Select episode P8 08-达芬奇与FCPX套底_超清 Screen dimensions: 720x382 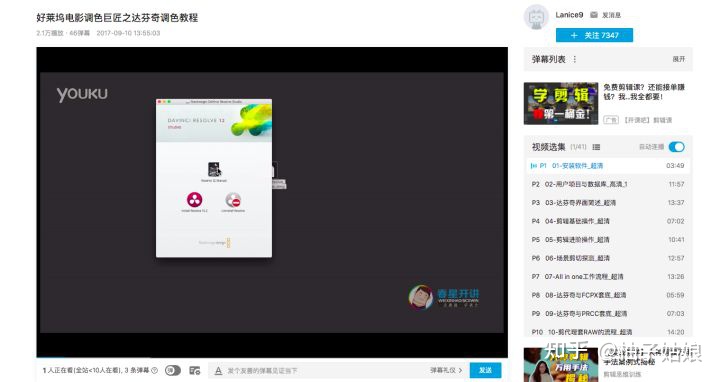(x=608, y=295)
